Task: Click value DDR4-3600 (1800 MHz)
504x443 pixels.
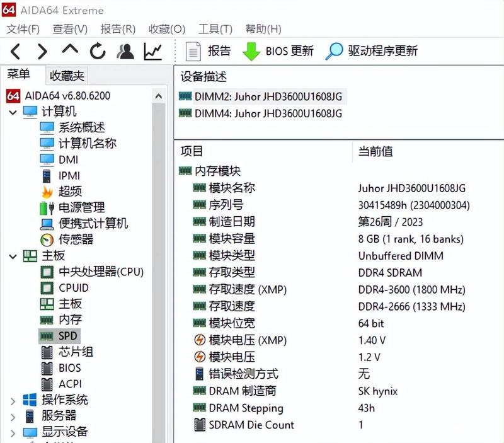Action: coord(412,290)
